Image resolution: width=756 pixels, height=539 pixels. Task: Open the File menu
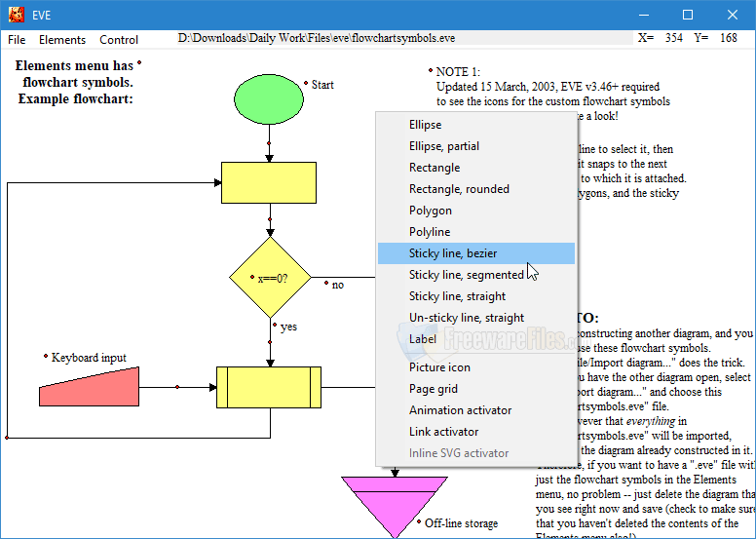17,40
